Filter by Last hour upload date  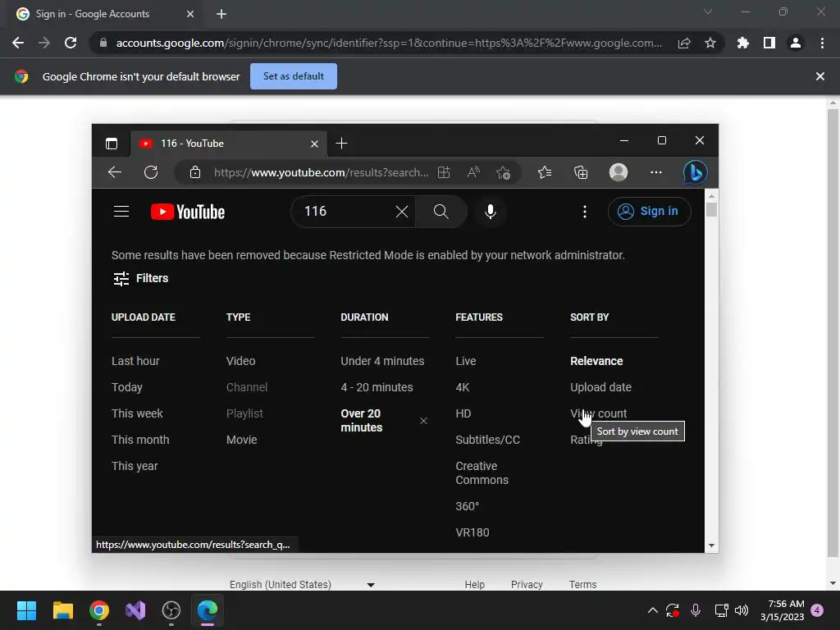[x=135, y=361]
